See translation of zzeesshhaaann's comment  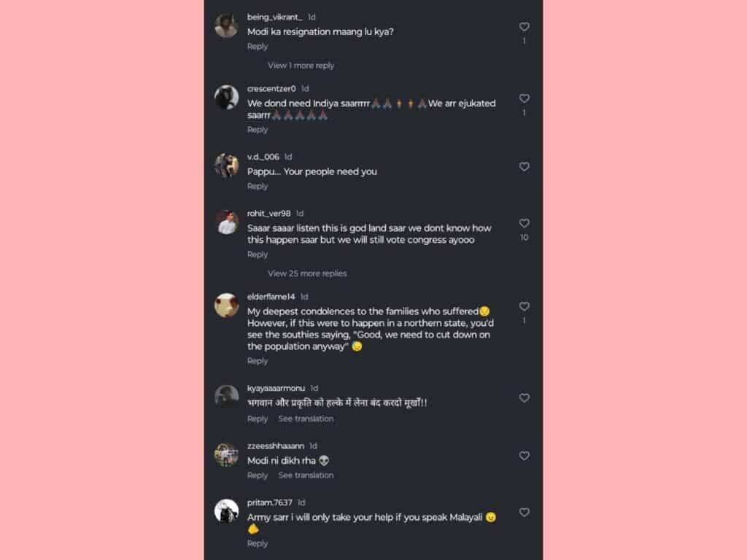306,475
